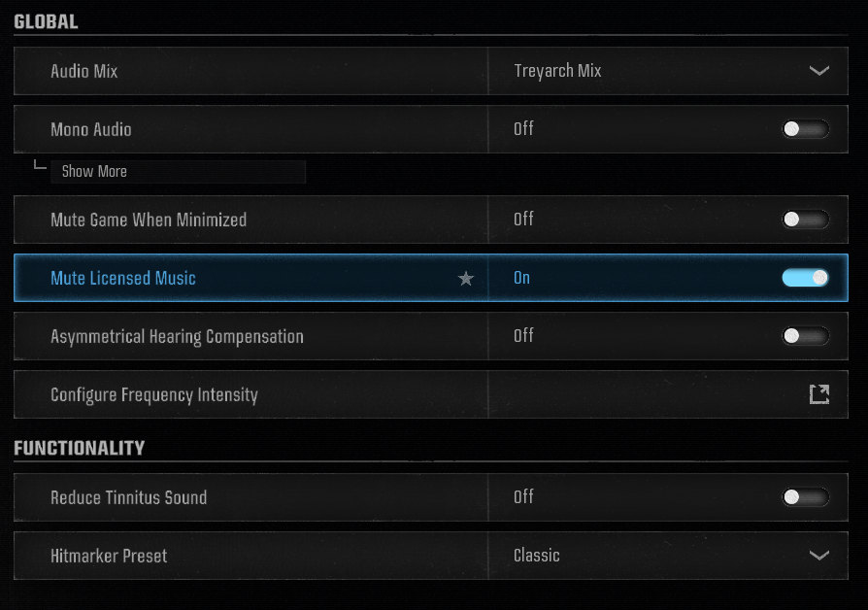Click the star icon on Mute Licensed Music

click(466, 279)
